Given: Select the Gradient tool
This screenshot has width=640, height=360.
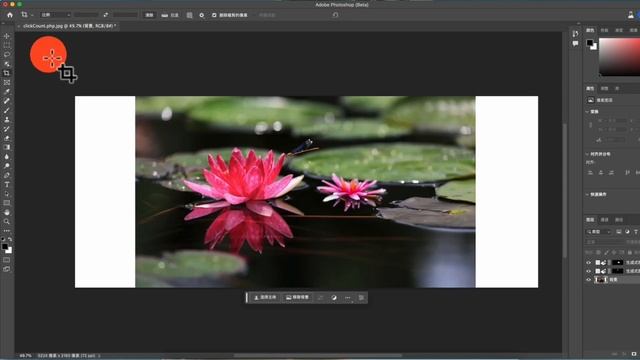Looking at the screenshot, I should click(x=7, y=147).
